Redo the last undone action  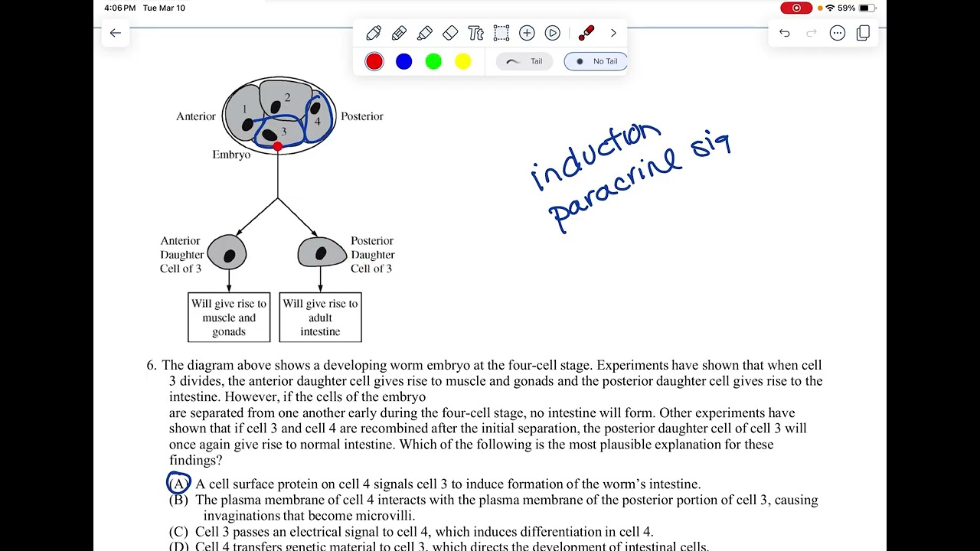[x=812, y=33]
